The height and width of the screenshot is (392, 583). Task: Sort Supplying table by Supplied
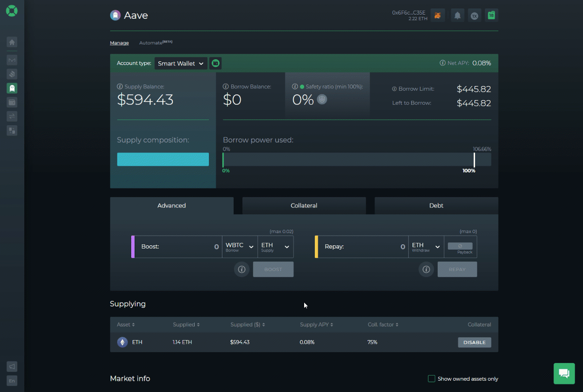click(x=186, y=324)
